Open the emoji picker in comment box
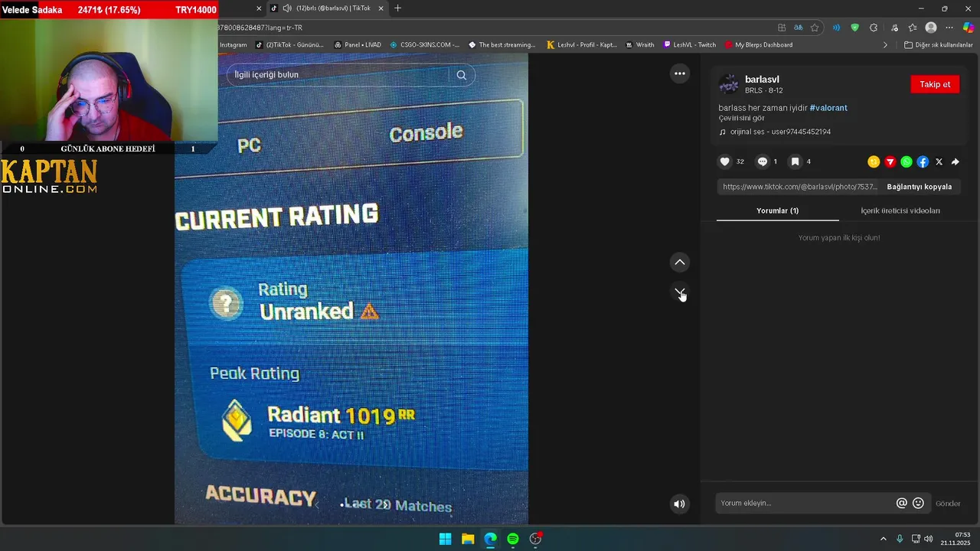The width and height of the screenshot is (980, 551). click(x=918, y=503)
